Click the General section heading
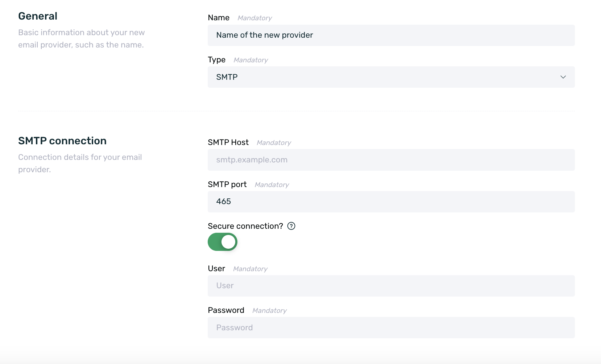The image size is (601, 364). (38, 16)
